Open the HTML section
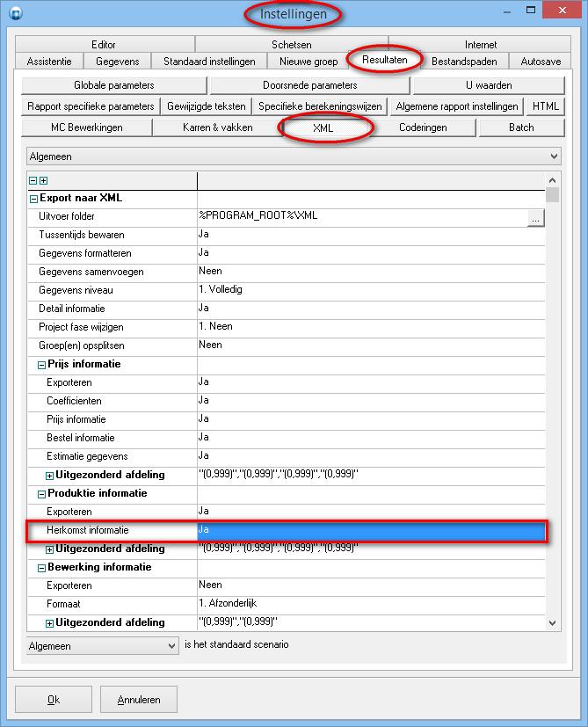 [x=545, y=106]
